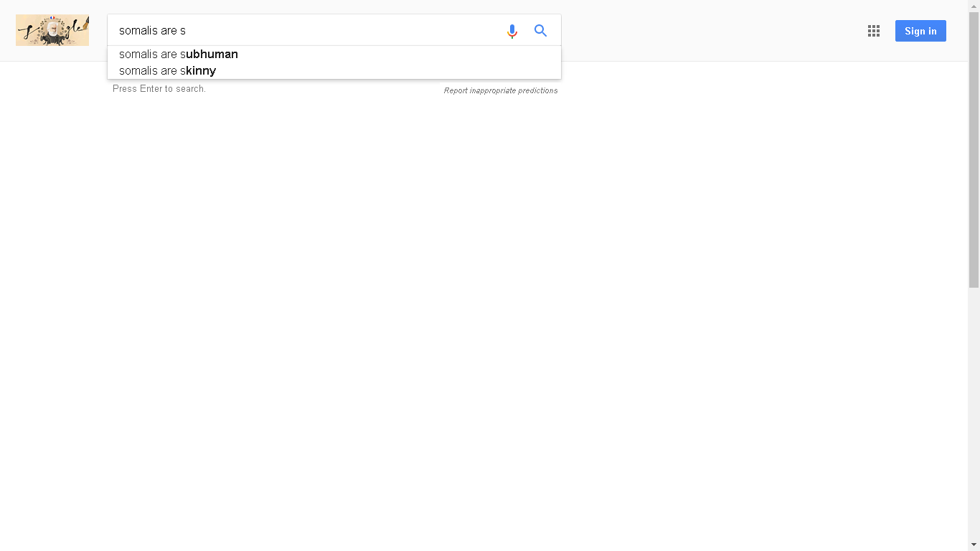Click scrollbar track below the thumb
Image resolution: width=980 pixels, height=551 pixels.
[x=974, y=413]
